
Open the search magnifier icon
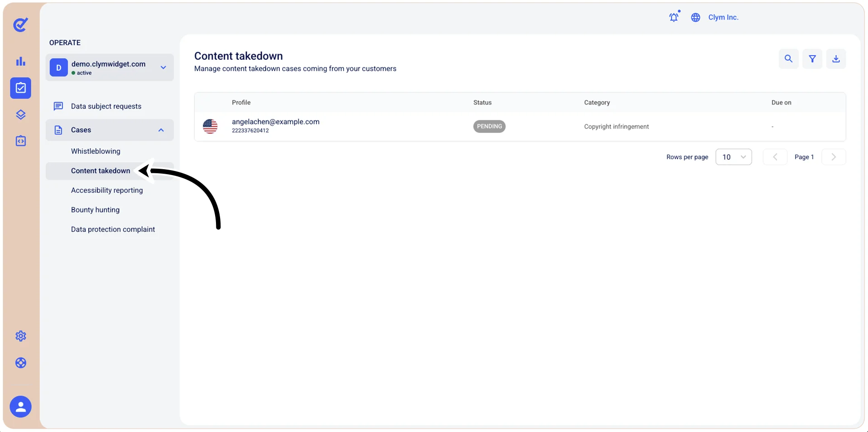pos(788,59)
